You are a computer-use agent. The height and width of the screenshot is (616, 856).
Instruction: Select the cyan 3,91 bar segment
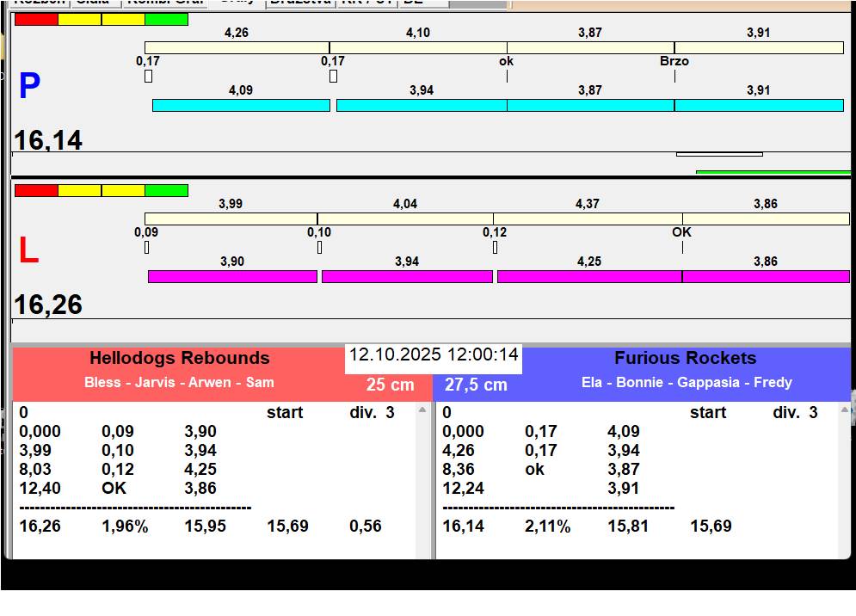[760, 106]
